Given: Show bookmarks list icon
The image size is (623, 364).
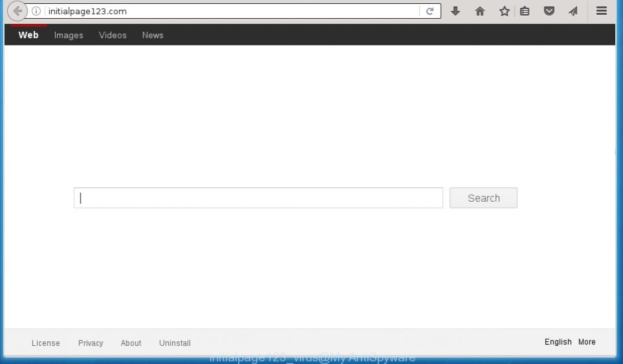Looking at the screenshot, I should point(524,11).
